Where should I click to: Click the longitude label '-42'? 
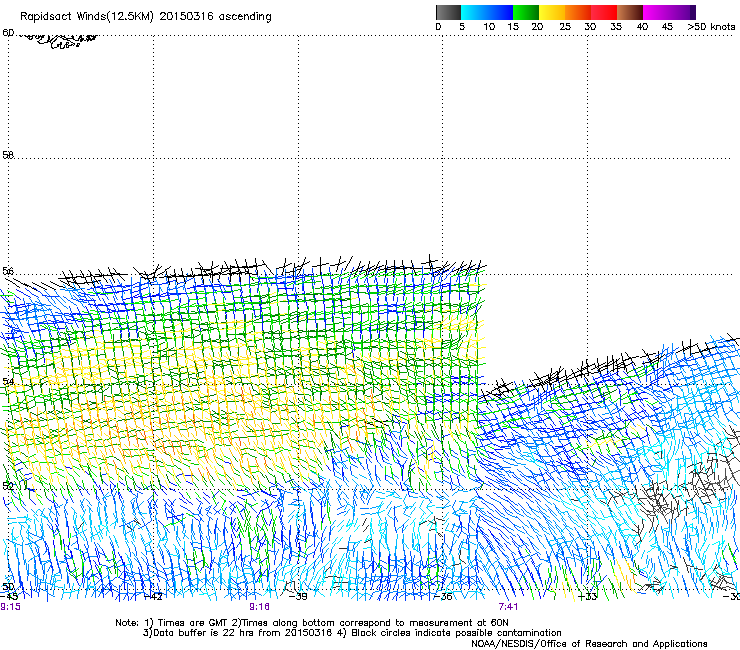pyautogui.click(x=153, y=596)
